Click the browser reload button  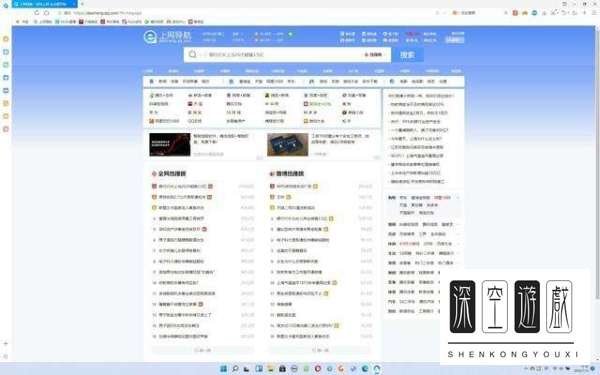pos(37,13)
